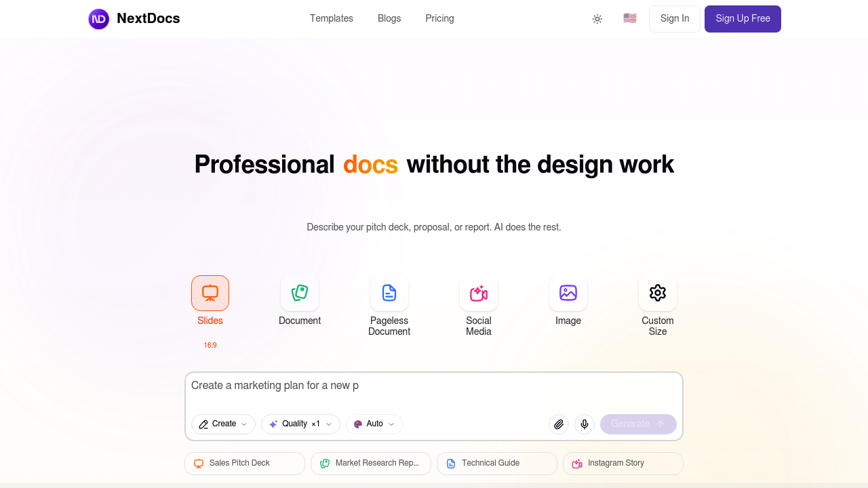The height and width of the screenshot is (488, 868).
Task: Select the Instagram Story suggestion chip
Action: (623, 463)
